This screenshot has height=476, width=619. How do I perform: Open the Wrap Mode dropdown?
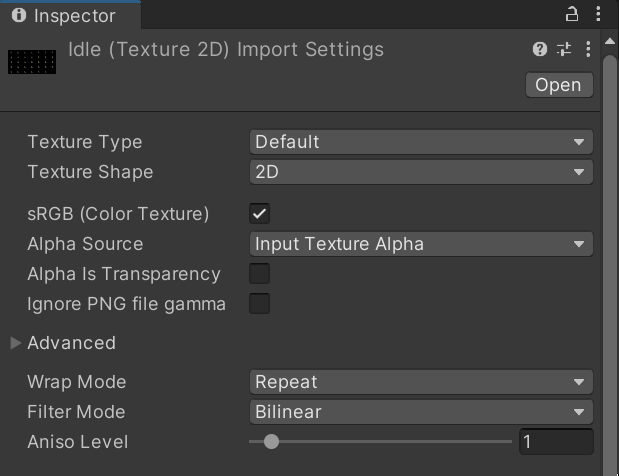coord(420,382)
